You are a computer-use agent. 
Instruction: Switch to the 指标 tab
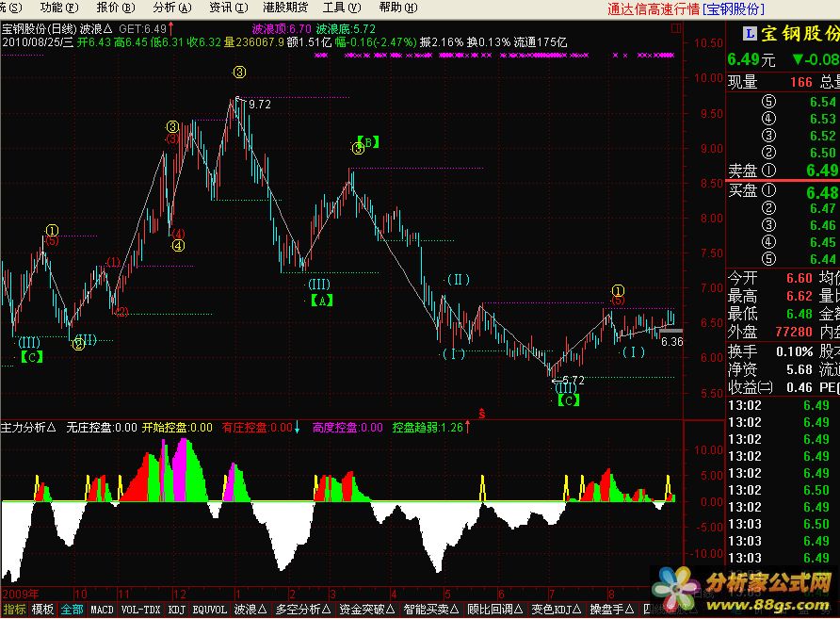point(14,610)
